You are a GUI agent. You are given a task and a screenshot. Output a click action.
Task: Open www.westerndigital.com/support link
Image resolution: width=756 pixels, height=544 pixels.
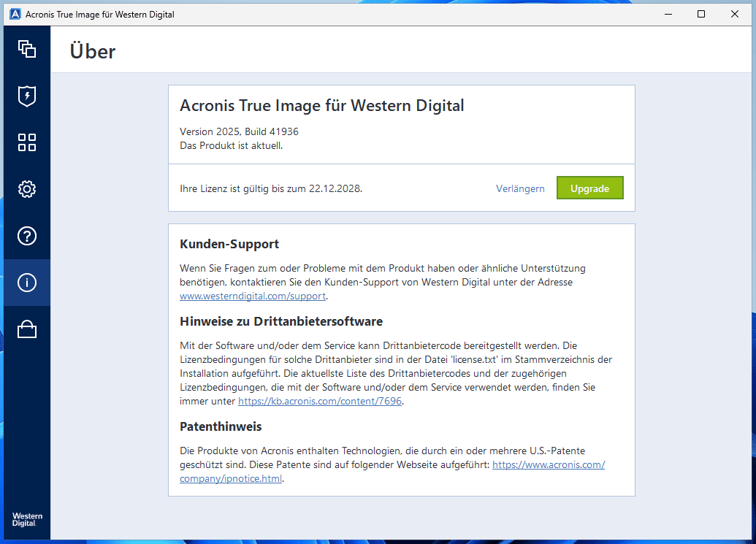pos(253,296)
